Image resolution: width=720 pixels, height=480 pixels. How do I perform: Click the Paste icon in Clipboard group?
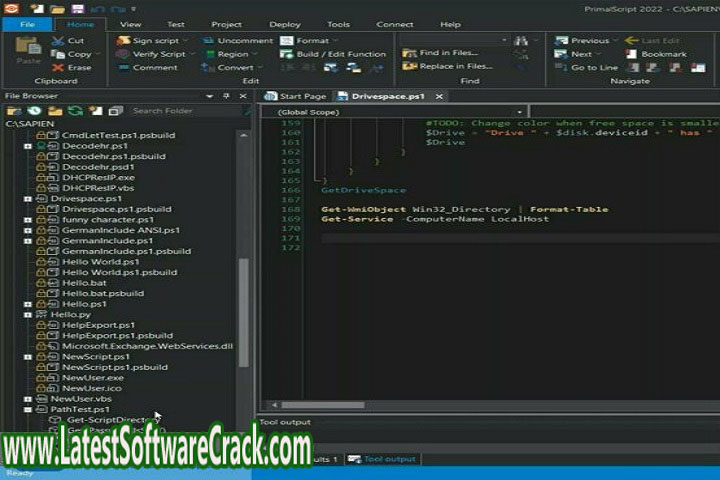coord(27,48)
